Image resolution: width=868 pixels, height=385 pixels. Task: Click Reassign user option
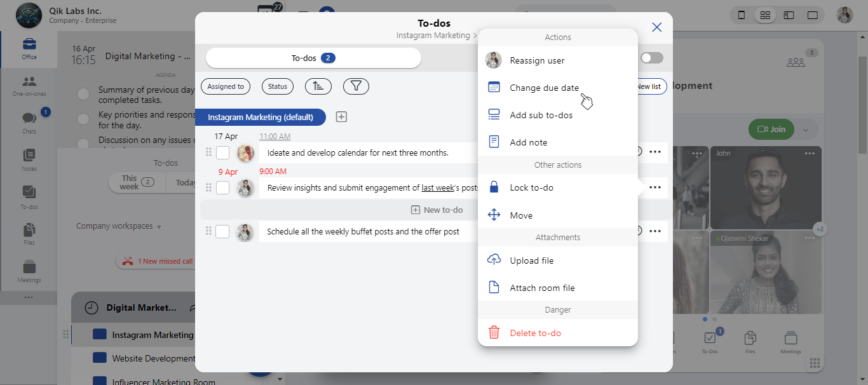pyautogui.click(x=537, y=60)
